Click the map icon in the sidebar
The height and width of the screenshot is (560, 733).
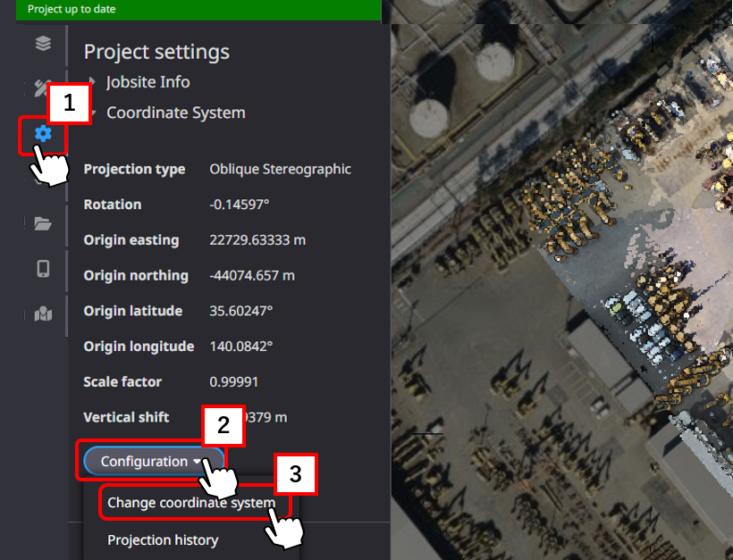[x=43, y=314]
